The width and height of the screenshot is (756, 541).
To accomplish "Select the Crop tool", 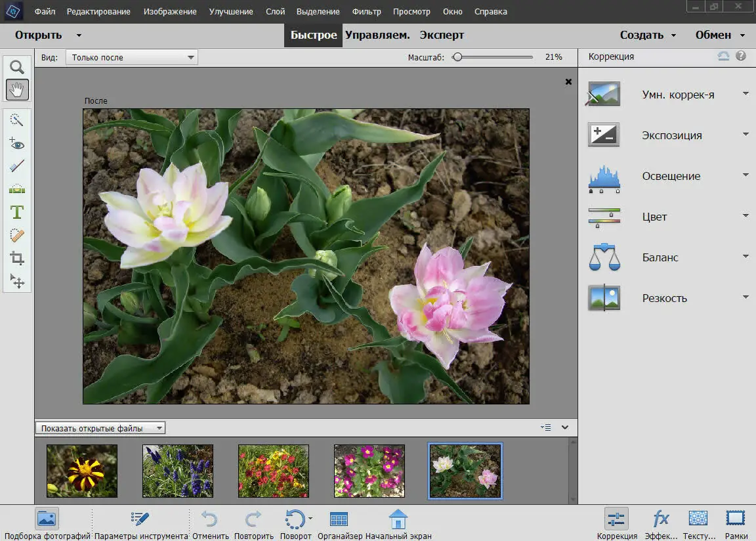I will coord(17,258).
